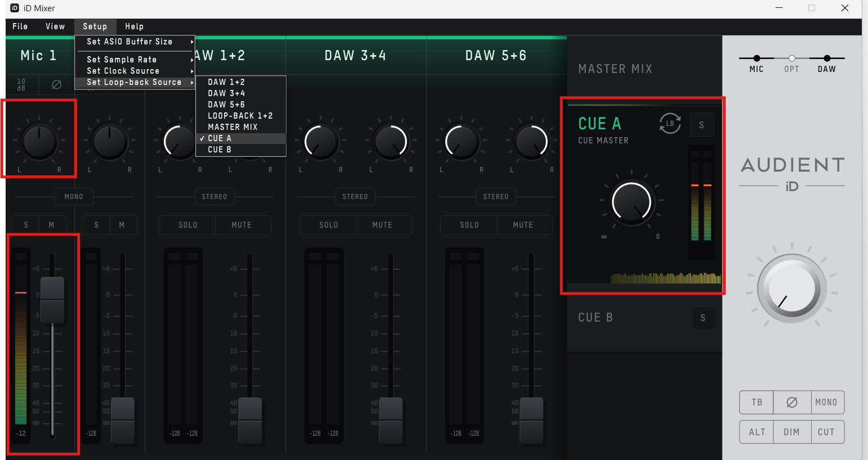Viewport: 868px width, 460px height.
Task: Toggle MONO link on Mic 1
Action: (74, 197)
